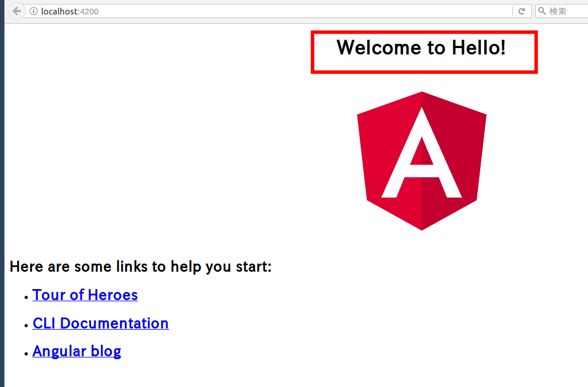Click the Angular shield logo image
The width and height of the screenshot is (588, 387).
pos(422,161)
